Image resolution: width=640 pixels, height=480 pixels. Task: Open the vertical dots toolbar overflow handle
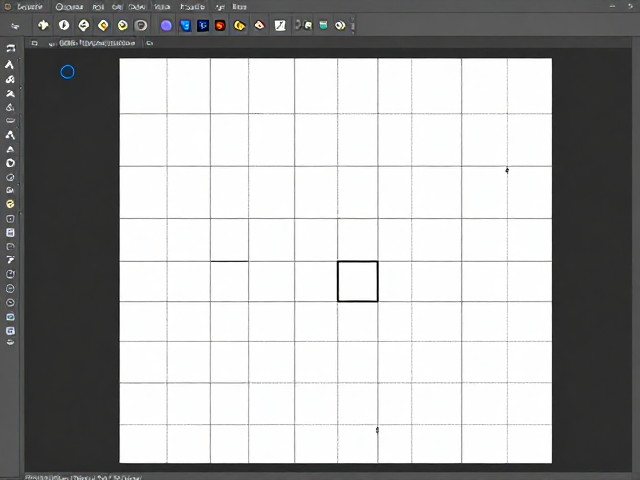point(353,25)
